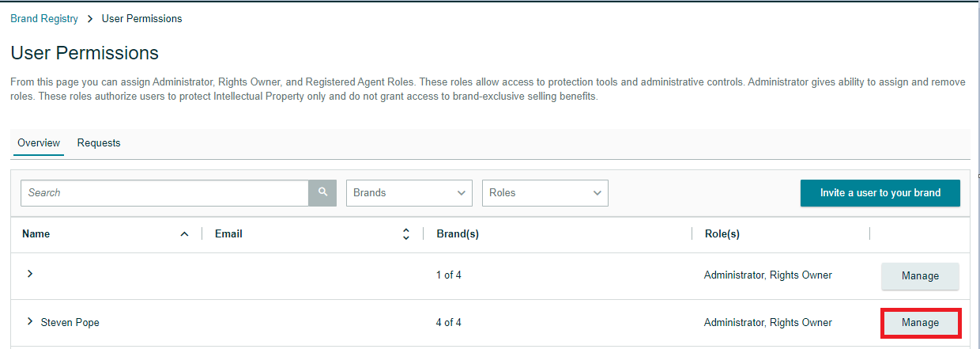Screen dimensions: 980x349
Task: Focus the Search text field
Action: tap(164, 192)
